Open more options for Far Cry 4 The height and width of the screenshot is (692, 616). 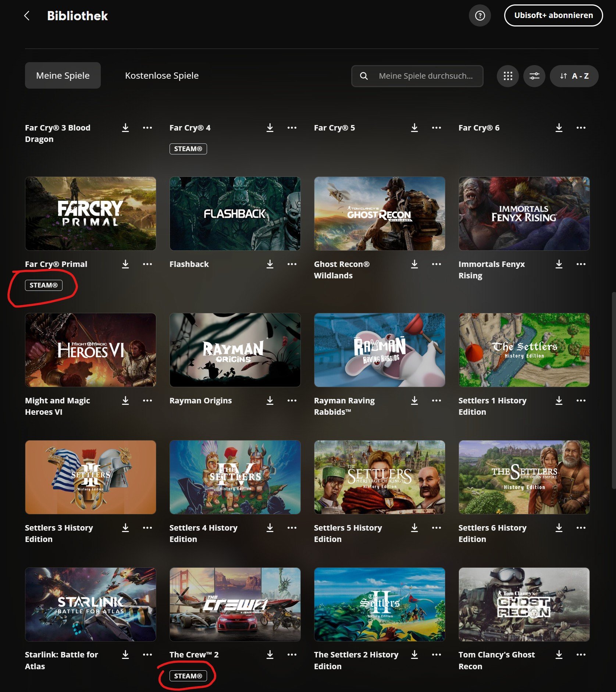pyautogui.click(x=292, y=128)
